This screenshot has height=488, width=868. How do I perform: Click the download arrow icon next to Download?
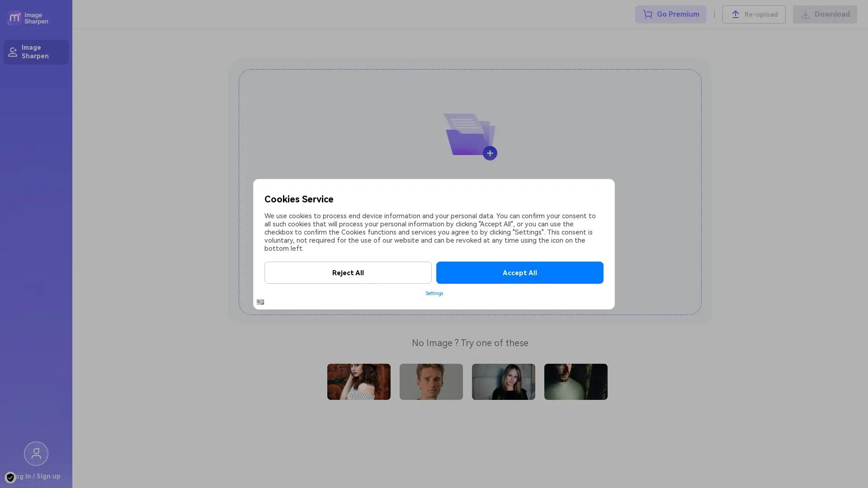tap(805, 14)
